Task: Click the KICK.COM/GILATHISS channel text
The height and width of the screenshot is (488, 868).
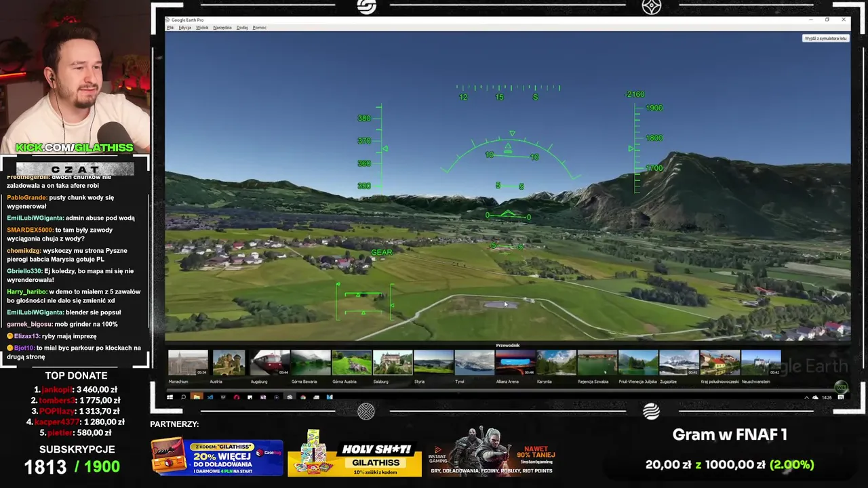Action: 75,148
